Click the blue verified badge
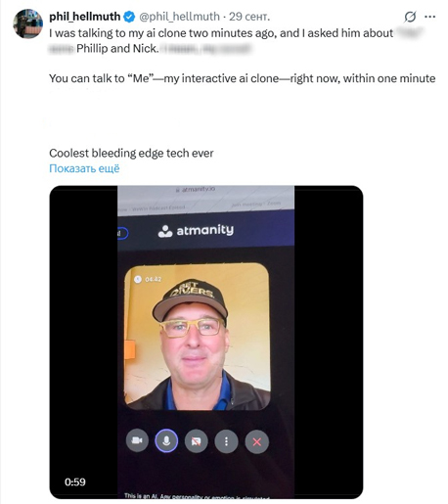The width and height of the screenshot is (448, 504). (129, 17)
